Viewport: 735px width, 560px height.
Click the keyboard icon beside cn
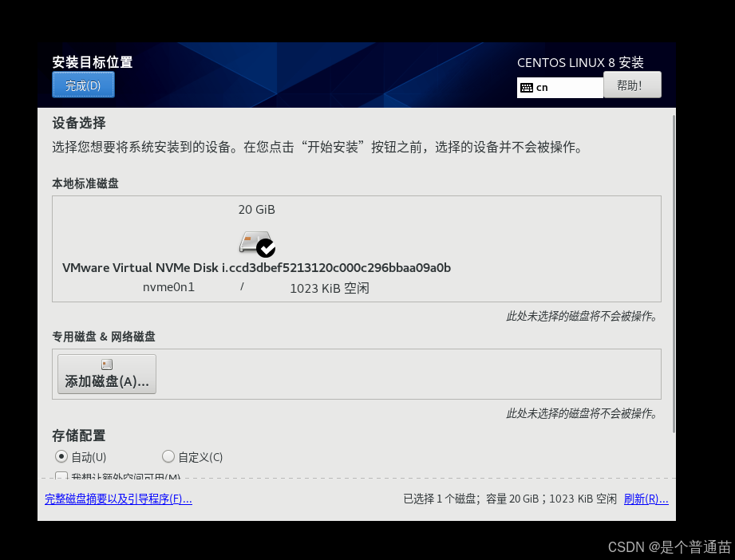[x=527, y=88]
